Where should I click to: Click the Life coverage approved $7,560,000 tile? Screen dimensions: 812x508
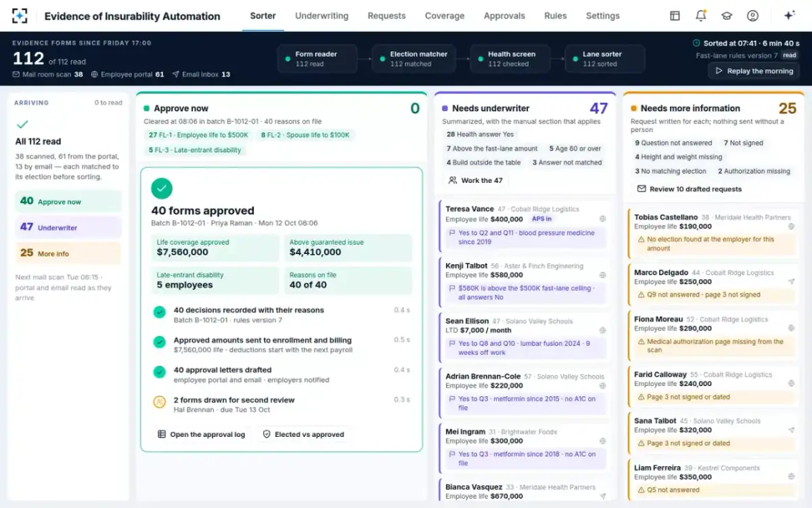click(215, 248)
